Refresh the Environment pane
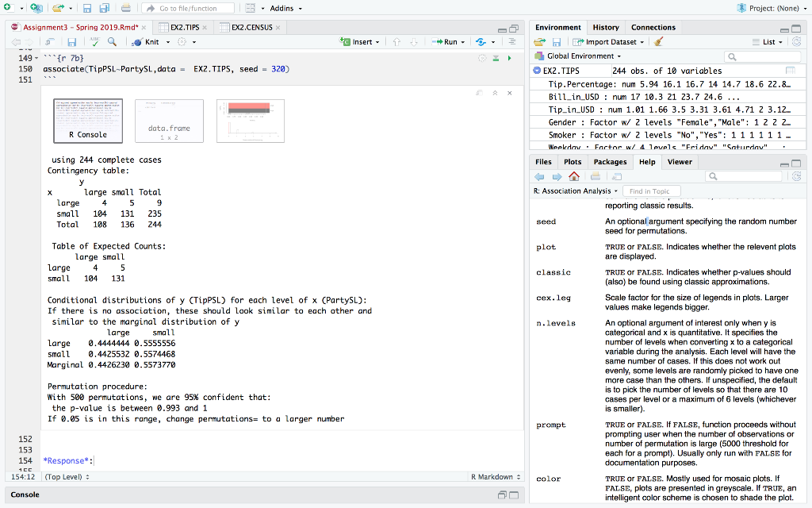 point(796,42)
